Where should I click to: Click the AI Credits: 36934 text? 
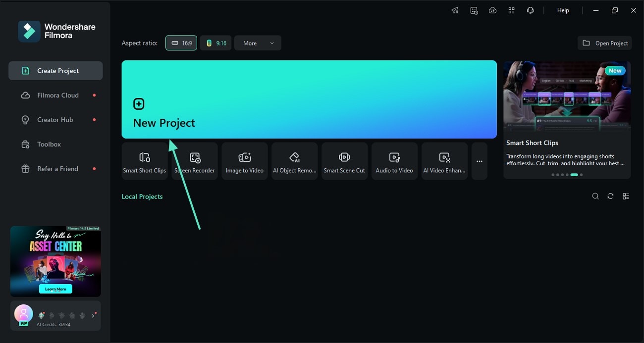coord(54,325)
